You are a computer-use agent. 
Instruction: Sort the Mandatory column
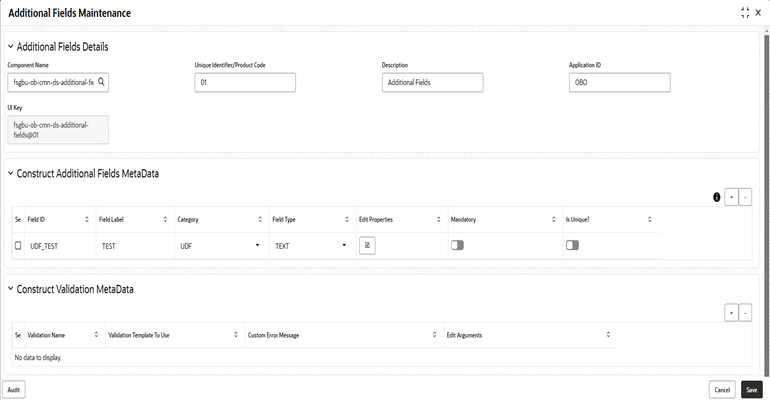[x=553, y=219]
